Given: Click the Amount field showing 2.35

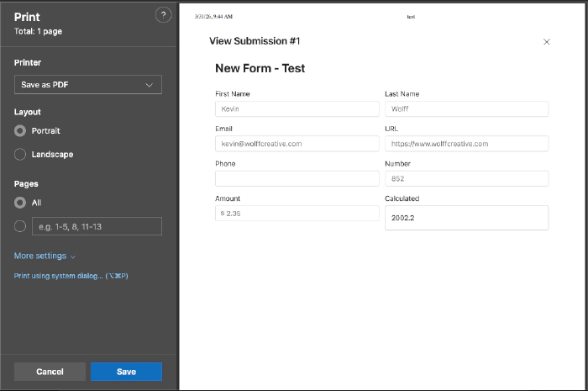Looking at the screenshot, I should pyautogui.click(x=297, y=213).
